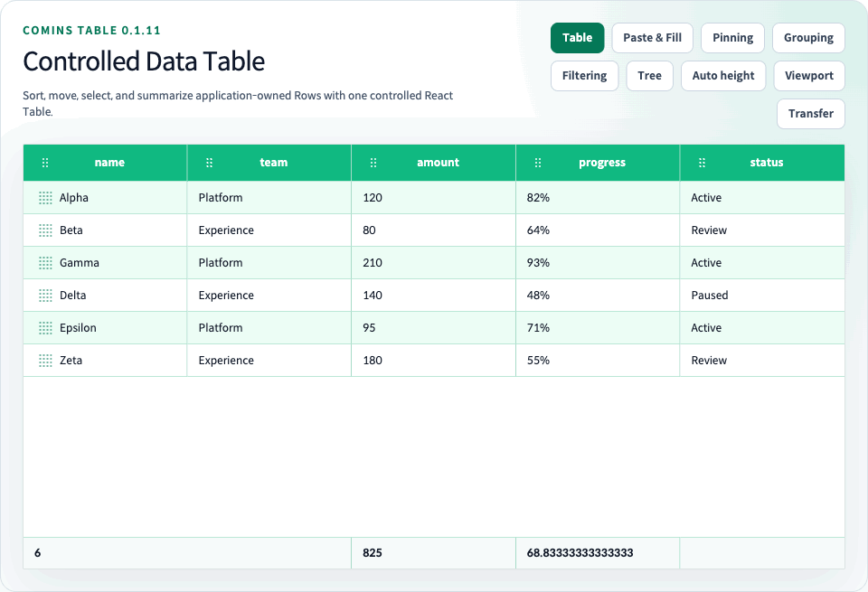Click the amount cell showing 80

pos(433,230)
